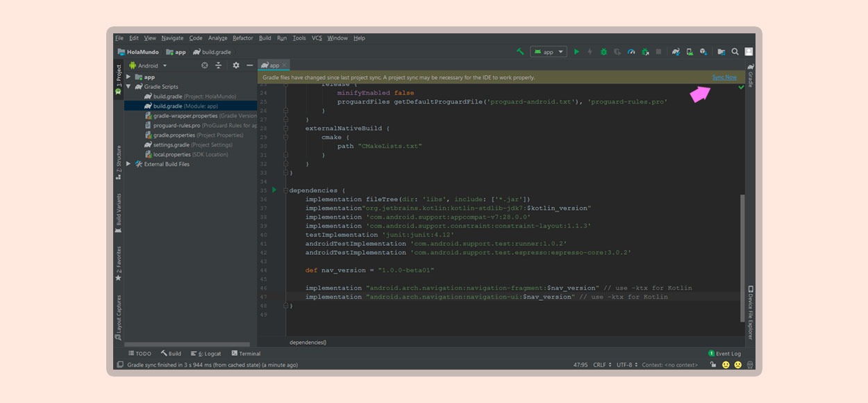868x403 pixels.
Task: Expand the app module tree node
Action: 128,77
